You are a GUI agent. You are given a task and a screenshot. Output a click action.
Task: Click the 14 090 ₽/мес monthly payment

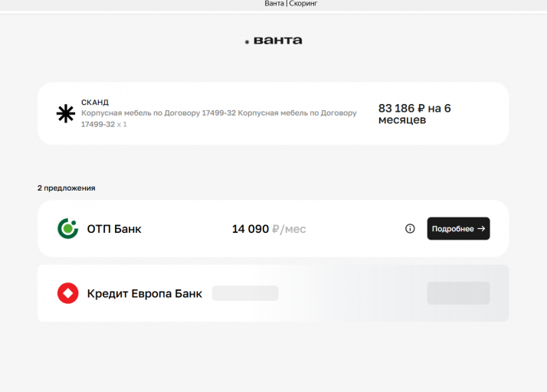click(269, 229)
